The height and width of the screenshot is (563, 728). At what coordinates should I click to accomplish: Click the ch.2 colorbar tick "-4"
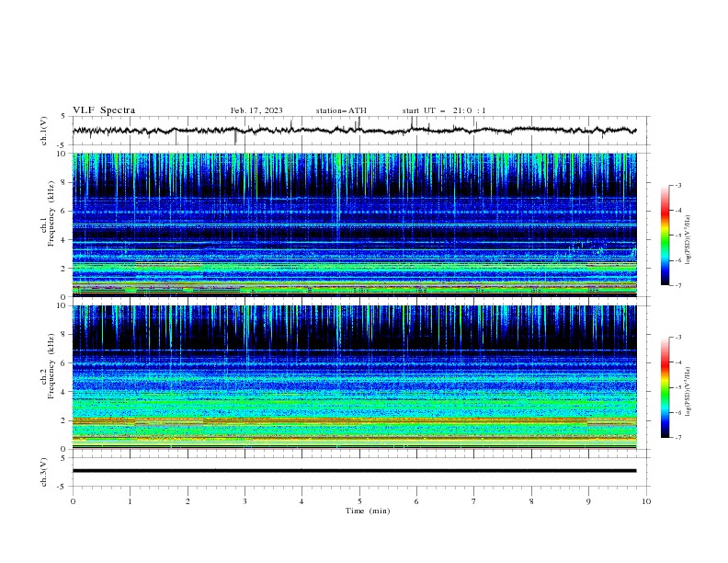(x=678, y=362)
